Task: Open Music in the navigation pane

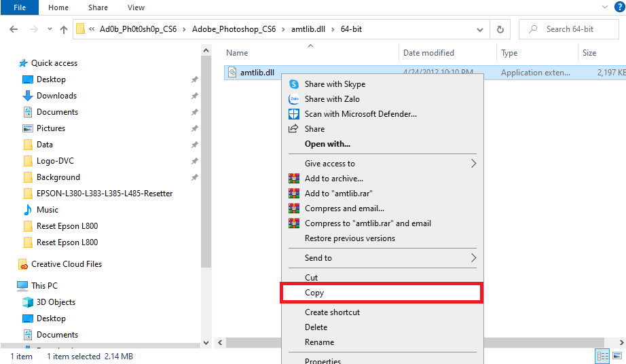Action: 47,210
